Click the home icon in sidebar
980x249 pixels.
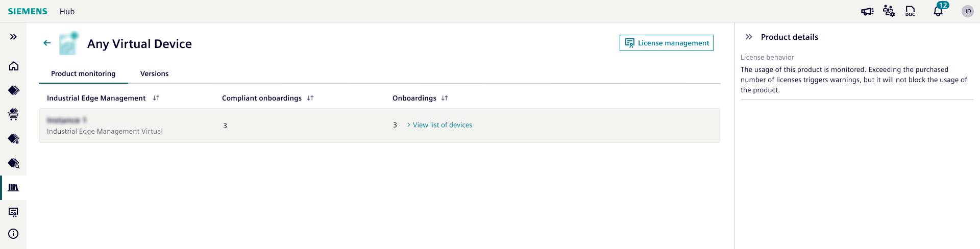click(14, 66)
